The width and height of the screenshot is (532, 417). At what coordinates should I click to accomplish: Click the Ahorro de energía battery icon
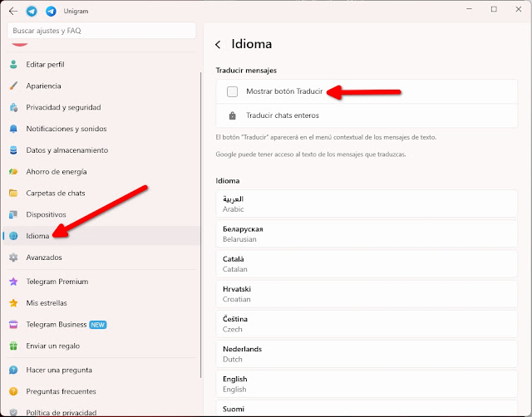click(13, 172)
